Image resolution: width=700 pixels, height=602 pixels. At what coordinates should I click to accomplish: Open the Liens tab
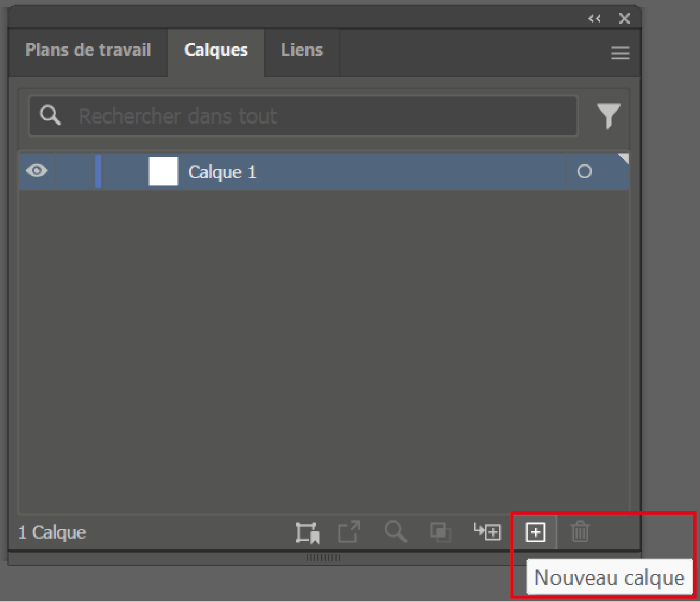point(302,50)
